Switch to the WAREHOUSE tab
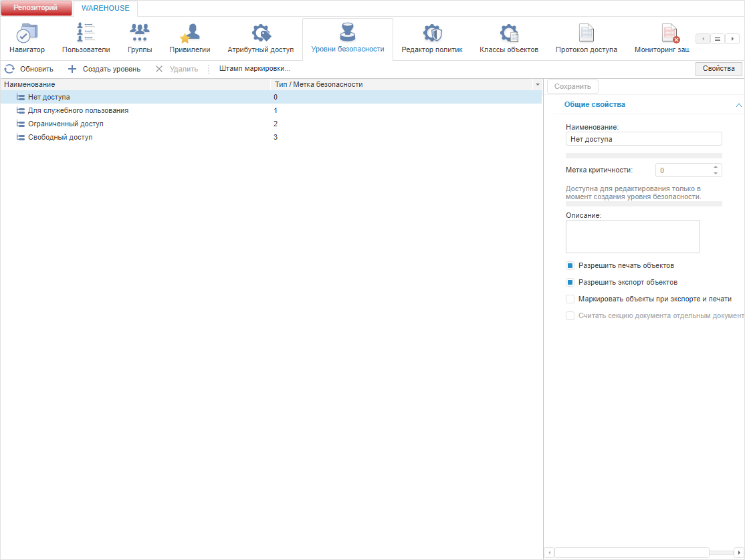 [x=106, y=8]
